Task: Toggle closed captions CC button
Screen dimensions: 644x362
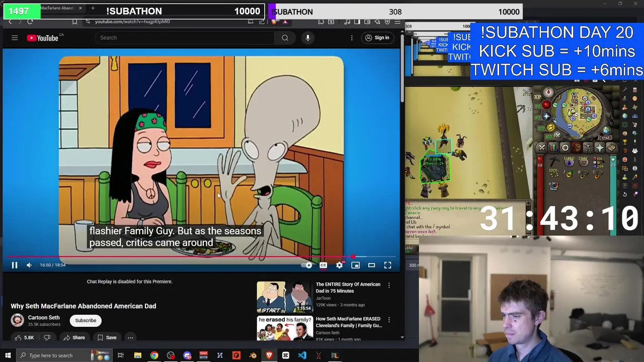Action: pos(323,265)
